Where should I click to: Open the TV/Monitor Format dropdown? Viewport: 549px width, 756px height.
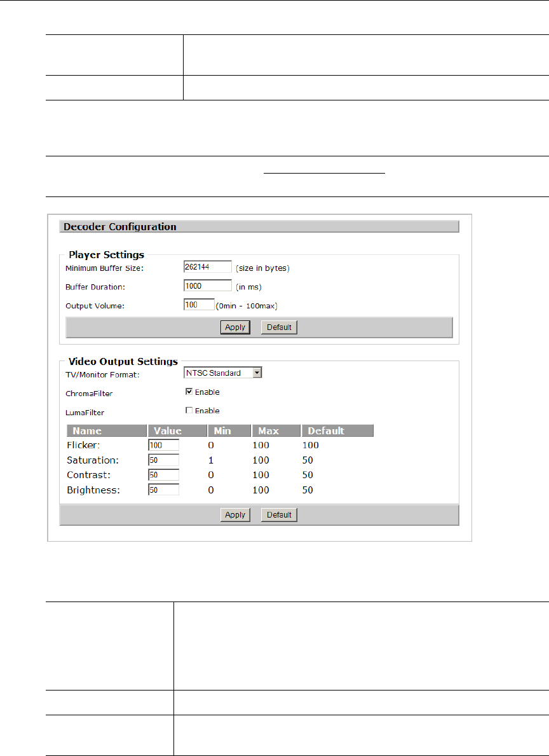(x=222, y=373)
